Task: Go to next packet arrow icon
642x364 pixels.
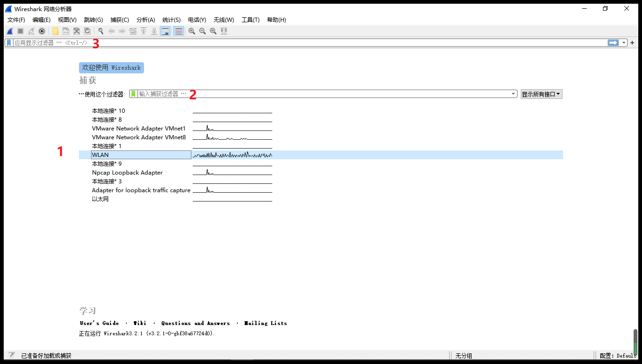Action: [x=122, y=31]
